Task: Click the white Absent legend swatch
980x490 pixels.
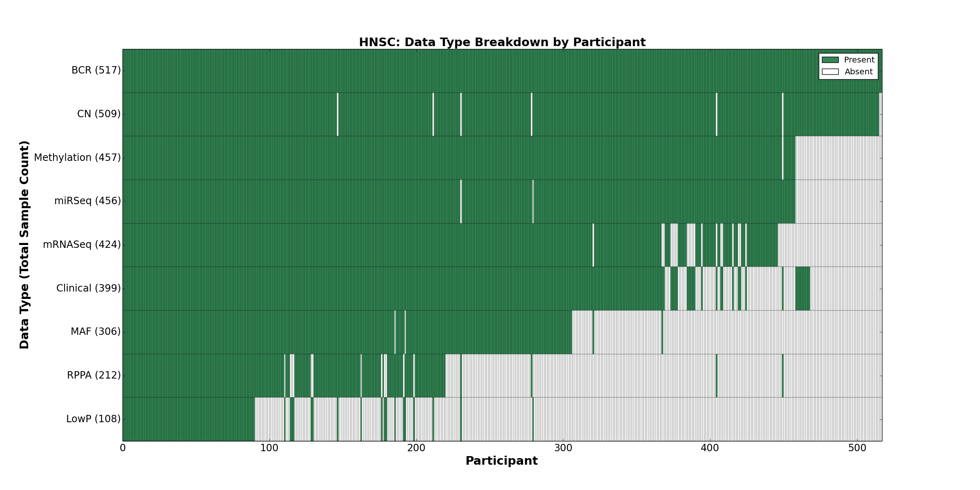Action: (830, 72)
